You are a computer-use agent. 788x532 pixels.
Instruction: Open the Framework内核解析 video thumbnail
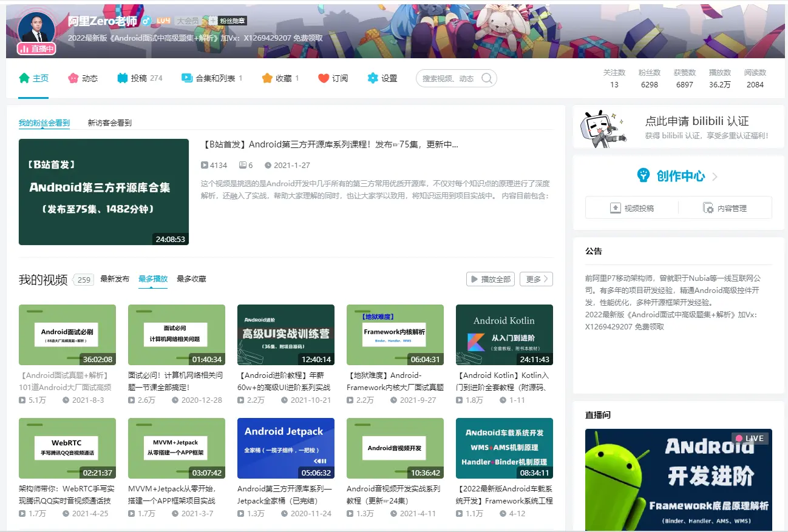[x=395, y=335]
